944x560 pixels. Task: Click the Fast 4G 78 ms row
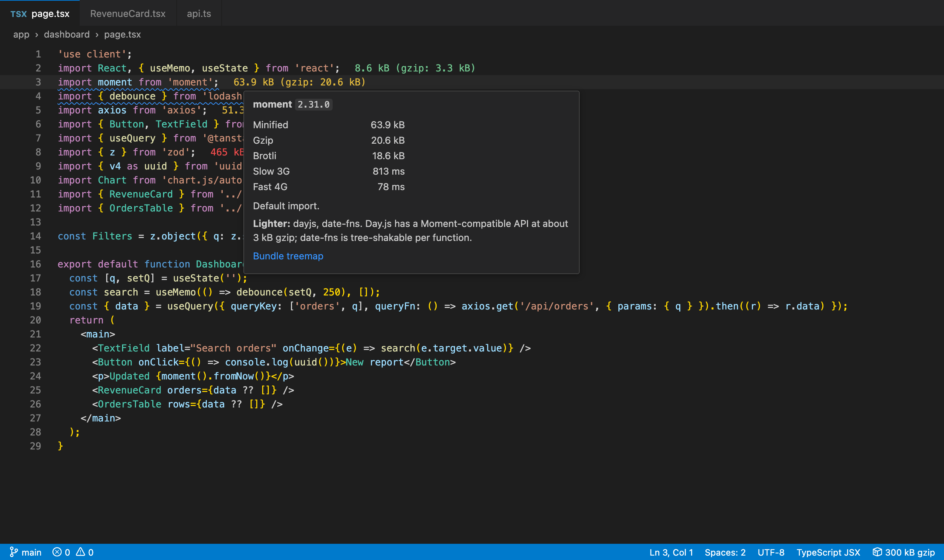pos(329,187)
